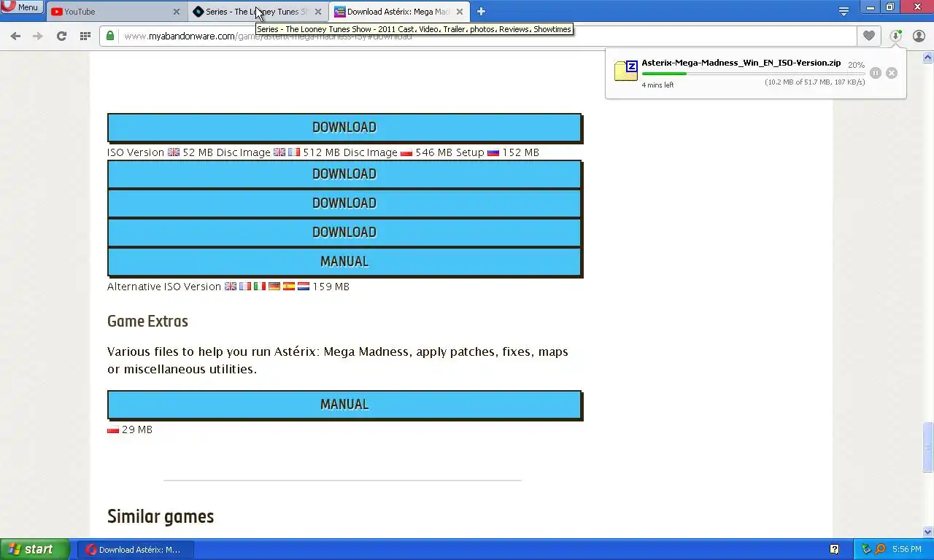Image resolution: width=934 pixels, height=560 pixels.
Task: Click the magnifier icon in system tray
Action: [x=880, y=549]
